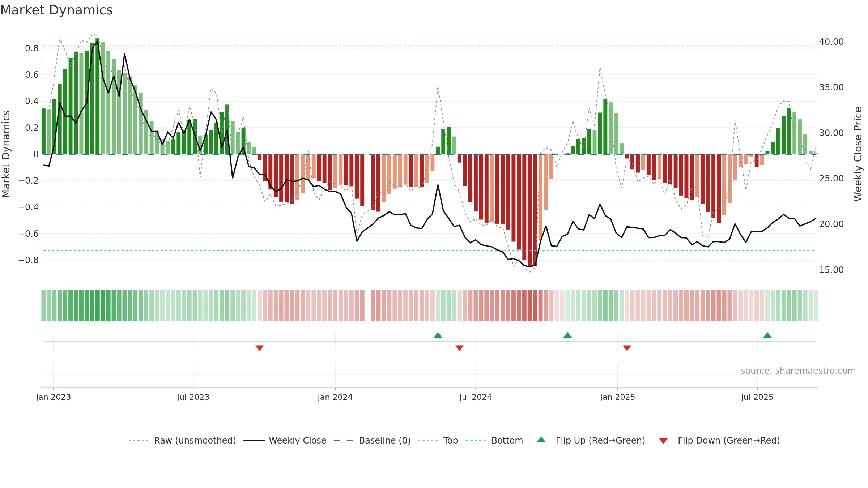Click the Jan 2024 axis label
The width and height of the screenshot is (868, 488).
(x=335, y=397)
